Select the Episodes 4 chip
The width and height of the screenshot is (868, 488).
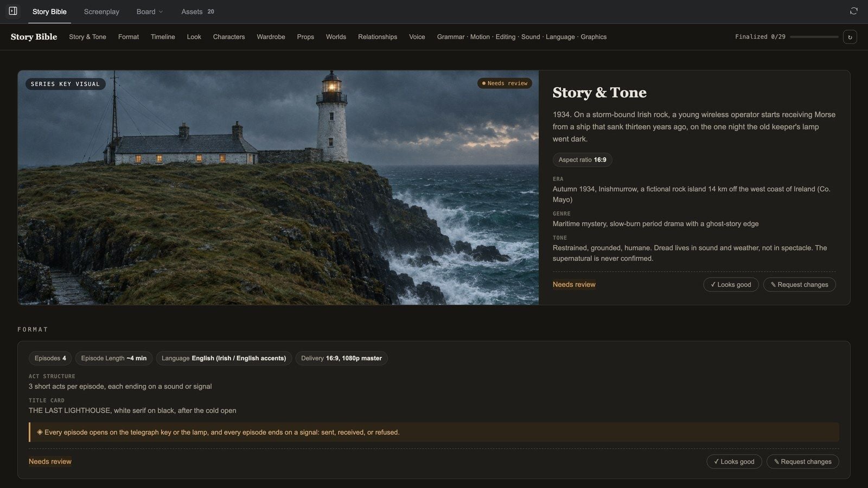pyautogui.click(x=50, y=358)
